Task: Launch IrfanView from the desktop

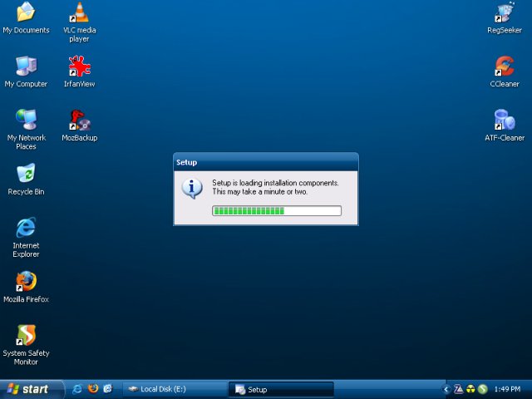Action: (x=79, y=66)
